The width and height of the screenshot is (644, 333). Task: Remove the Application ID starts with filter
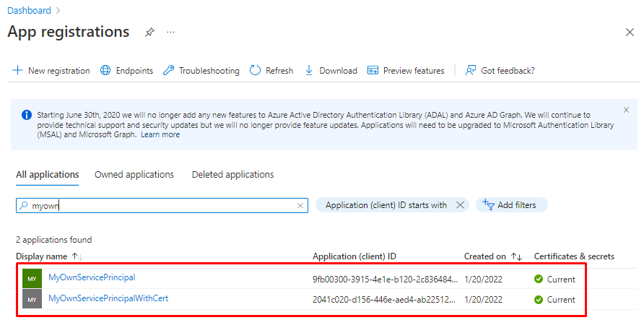(460, 205)
